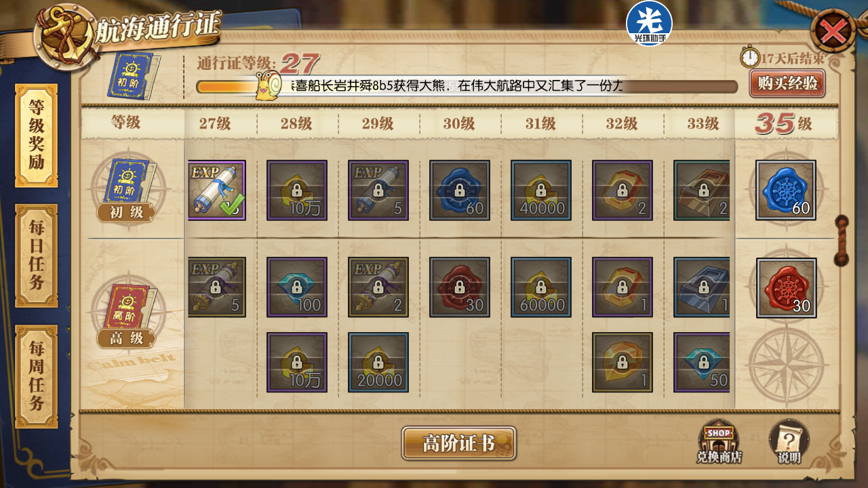Close the 航海通行证 window

tap(833, 30)
